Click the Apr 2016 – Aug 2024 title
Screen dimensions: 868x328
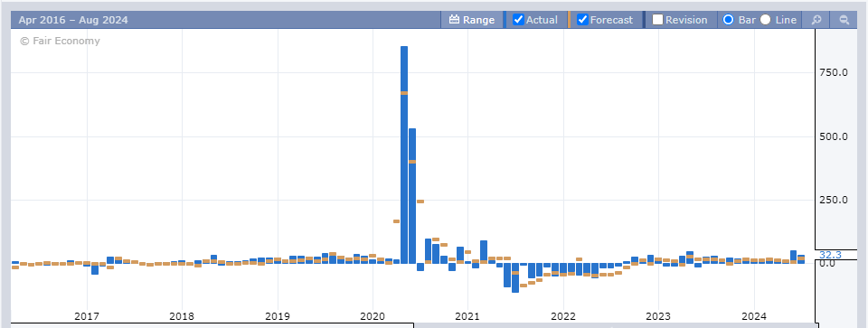pos(73,20)
